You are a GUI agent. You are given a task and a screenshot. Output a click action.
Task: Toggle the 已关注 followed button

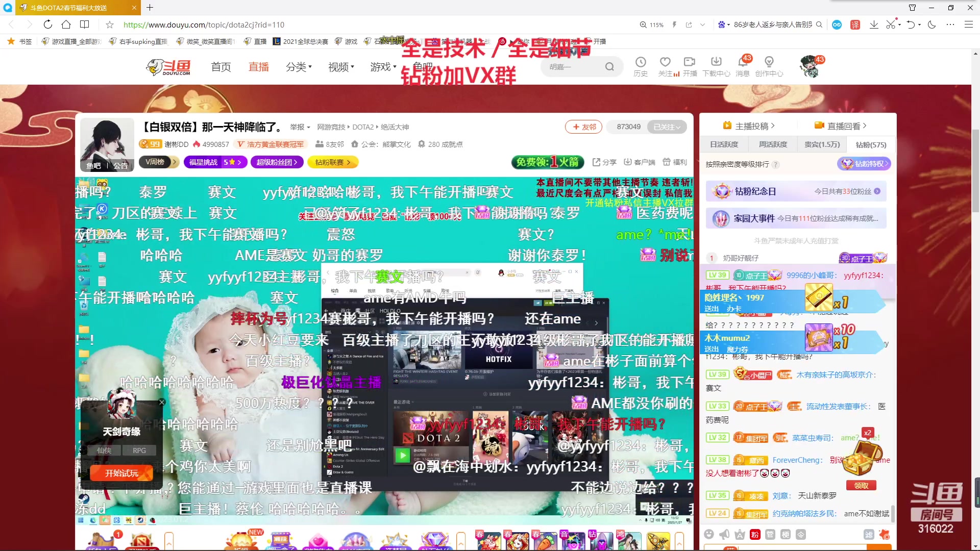click(x=667, y=127)
